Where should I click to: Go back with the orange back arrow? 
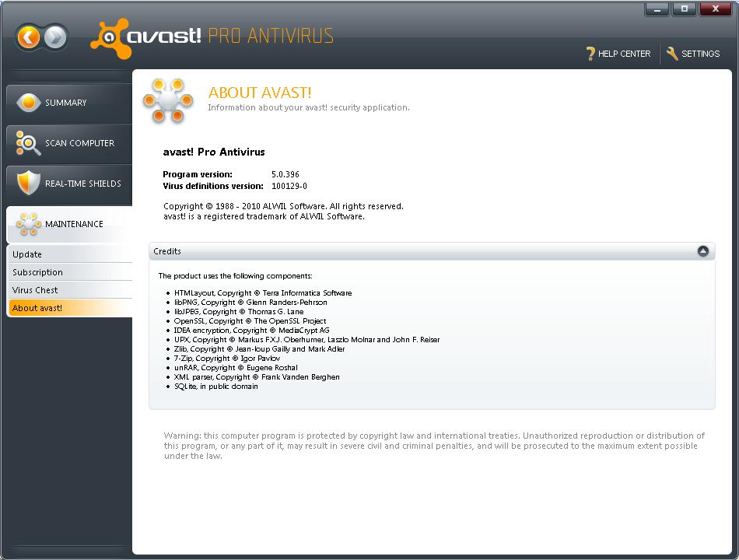tap(28, 37)
